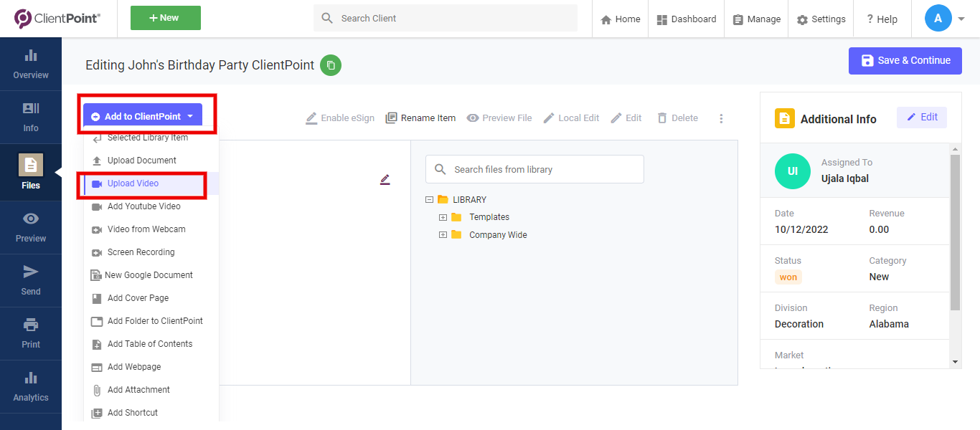Click the scrollbar up arrow
Screen dimensions: 980x430
[955, 148]
